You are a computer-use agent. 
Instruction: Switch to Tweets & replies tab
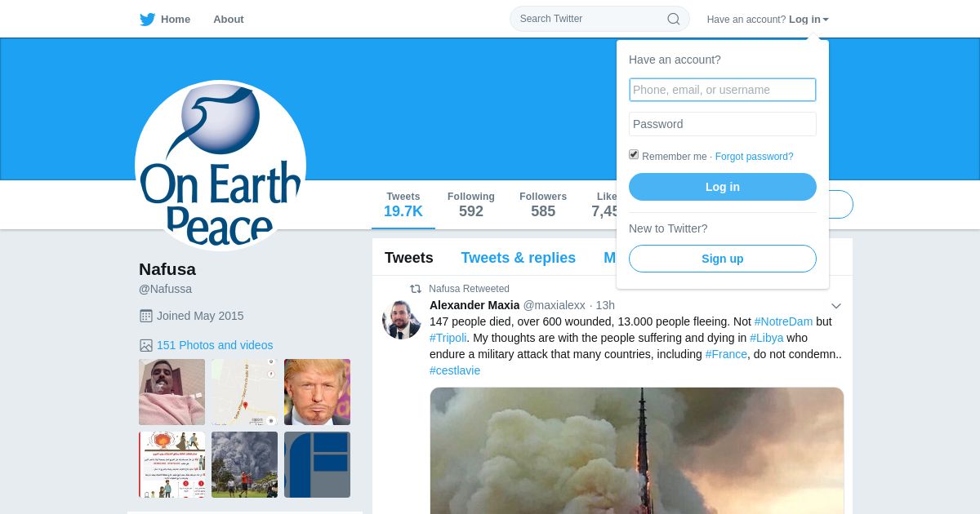519,258
